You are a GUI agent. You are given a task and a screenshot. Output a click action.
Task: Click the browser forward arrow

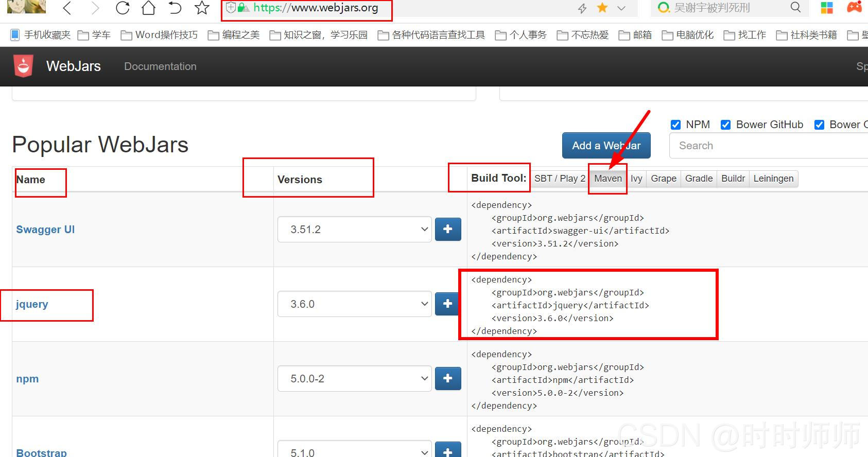coord(95,8)
